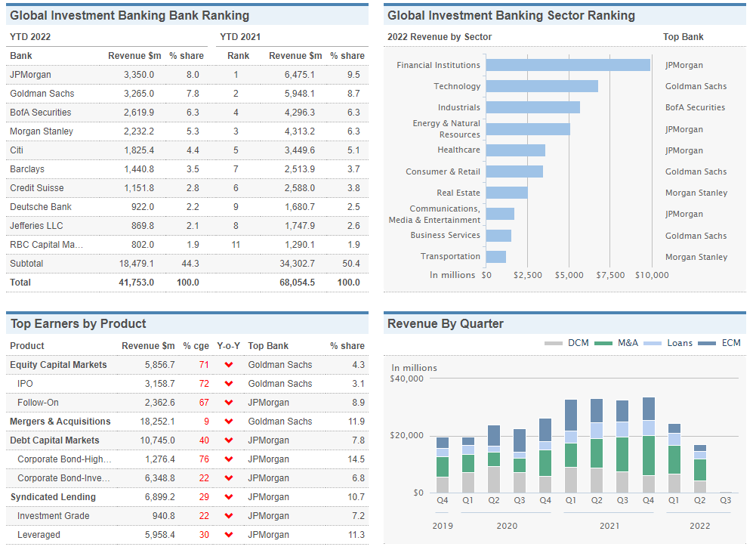This screenshot has width=756, height=550.
Task: Click the Investment Grade product row
Action: (x=187, y=516)
